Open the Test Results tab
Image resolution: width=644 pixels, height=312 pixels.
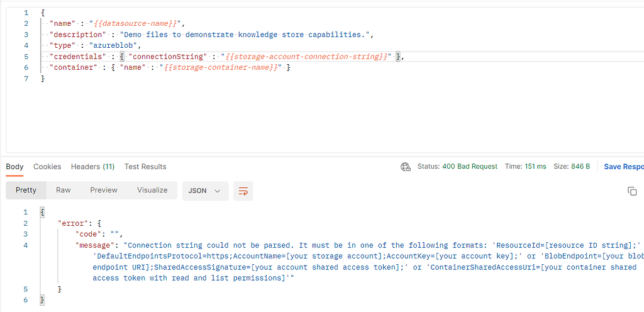145,167
